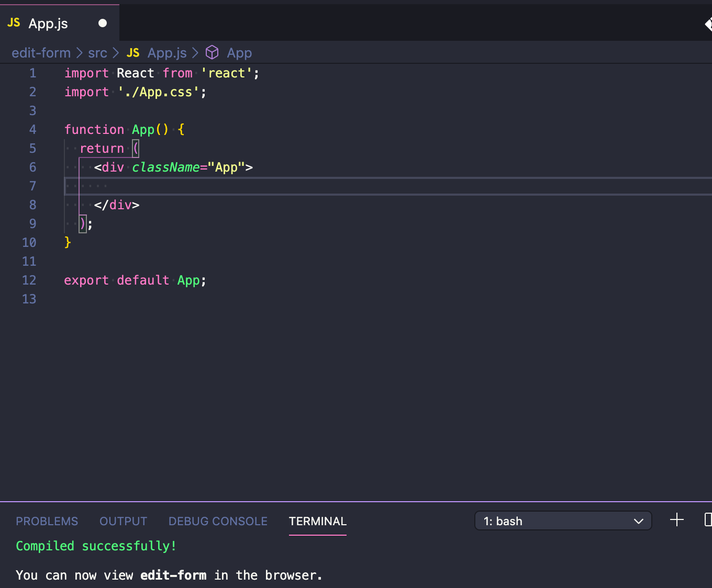Open the '1: bash' terminal selector dropdown
This screenshot has width=712, height=588.
pyautogui.click(x=563, y=521)
